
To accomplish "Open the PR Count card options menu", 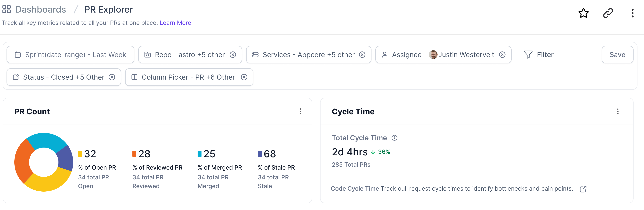I will [x=300, y=112].
